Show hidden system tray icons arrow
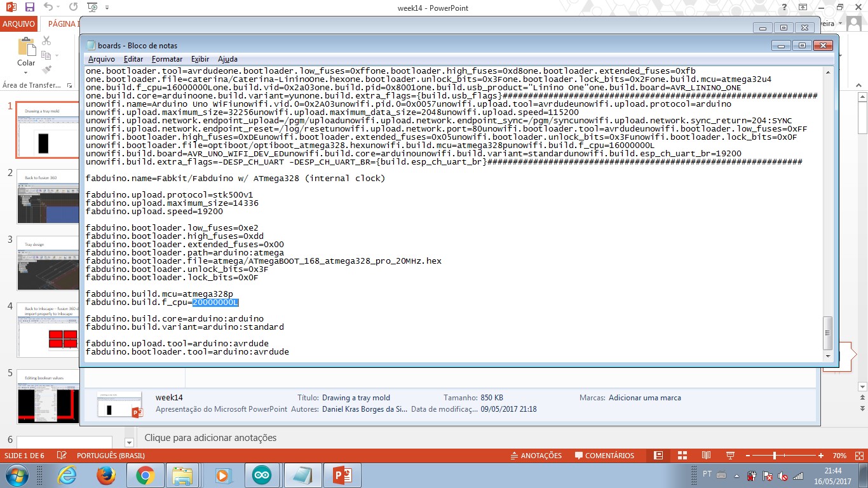Screen dimensions: 868x488 [x=738, y=475]
